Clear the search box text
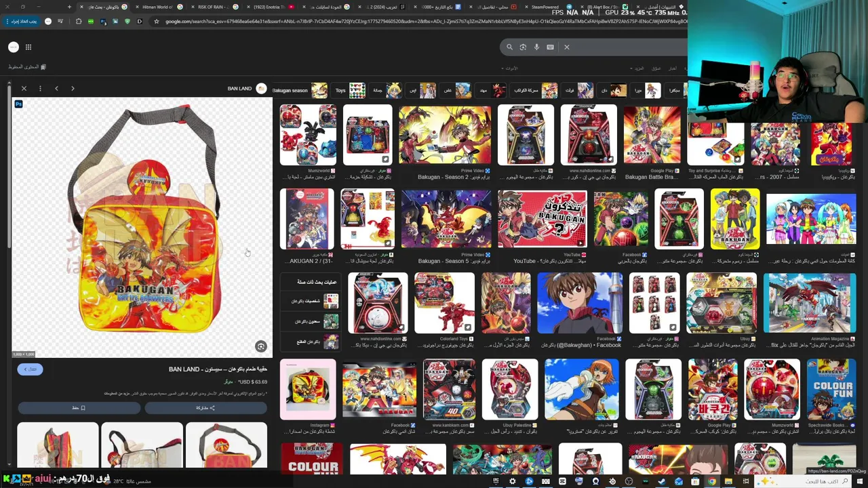Viewport: 868px width, 488px height. tap(567, 47)
